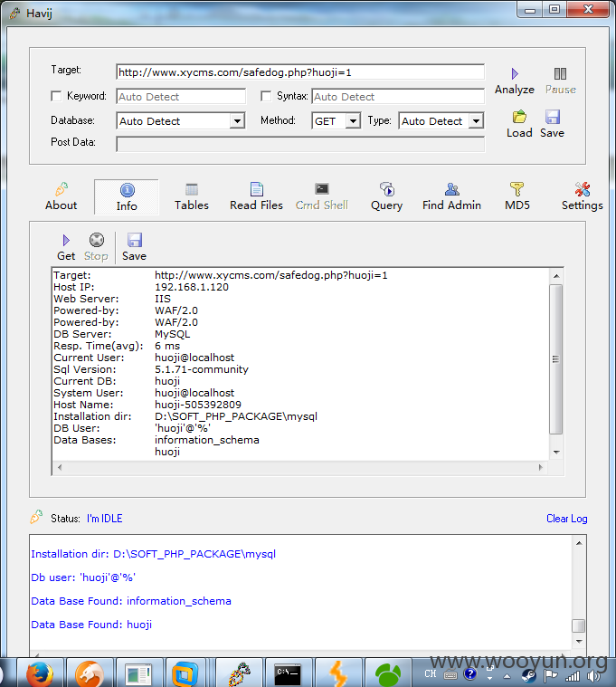Image resolution: width=616 pixels, height=687 pixels.
Task: Open the command prompt taskbar icon
Action: (288, 673)
